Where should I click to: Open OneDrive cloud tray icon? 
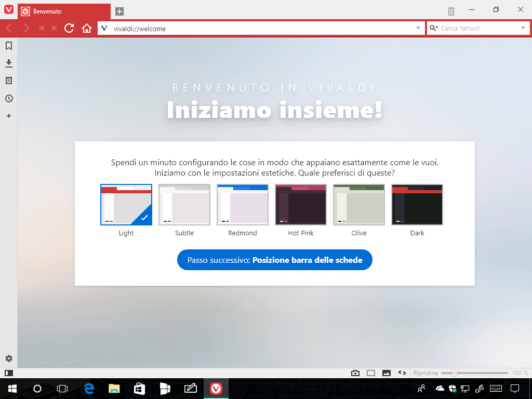[x=440, y=389]
